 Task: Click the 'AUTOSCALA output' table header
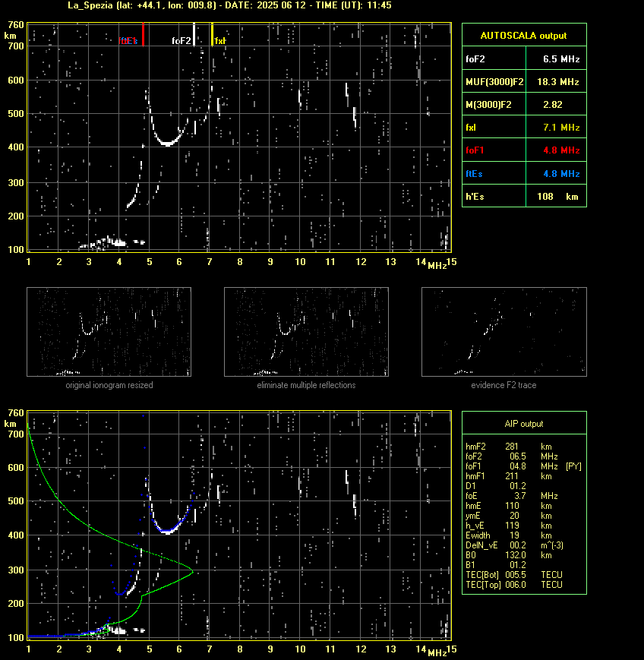point(524,36)
